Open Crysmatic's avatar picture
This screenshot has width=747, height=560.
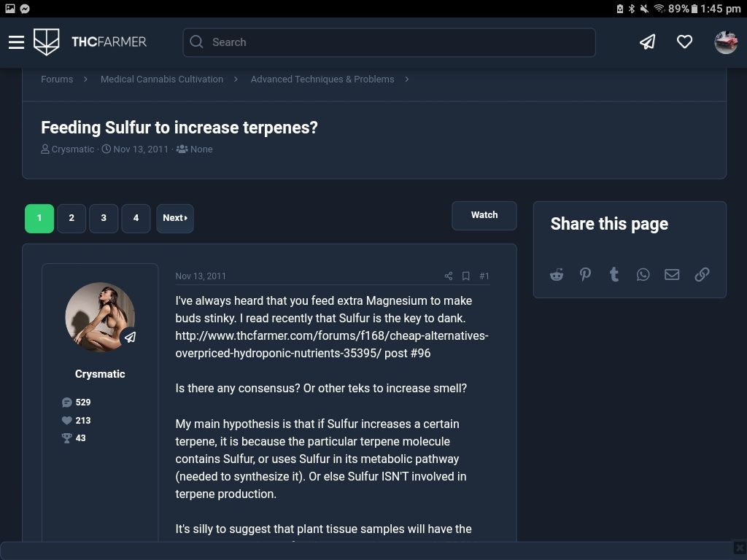(100, 317)
